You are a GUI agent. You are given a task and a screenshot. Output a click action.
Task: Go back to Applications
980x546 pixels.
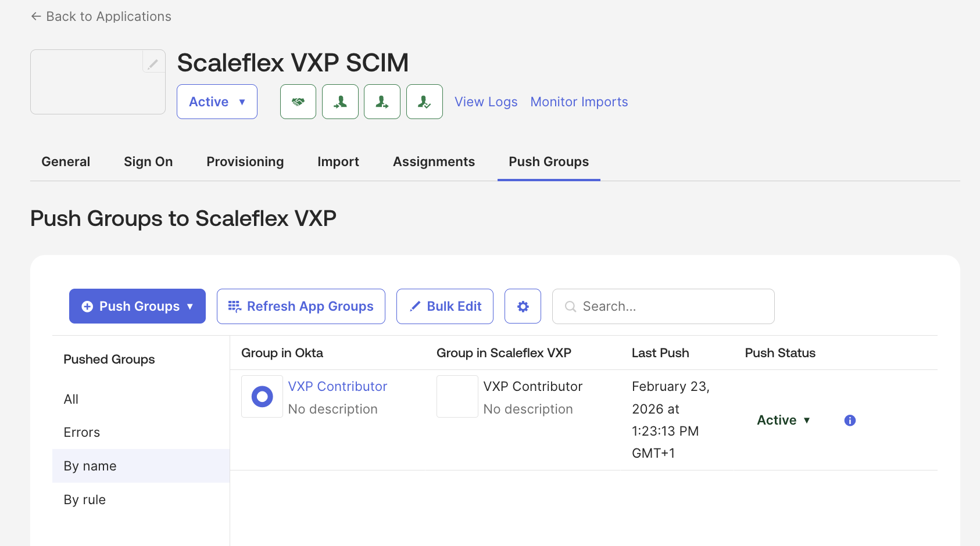tap(101, 16)
